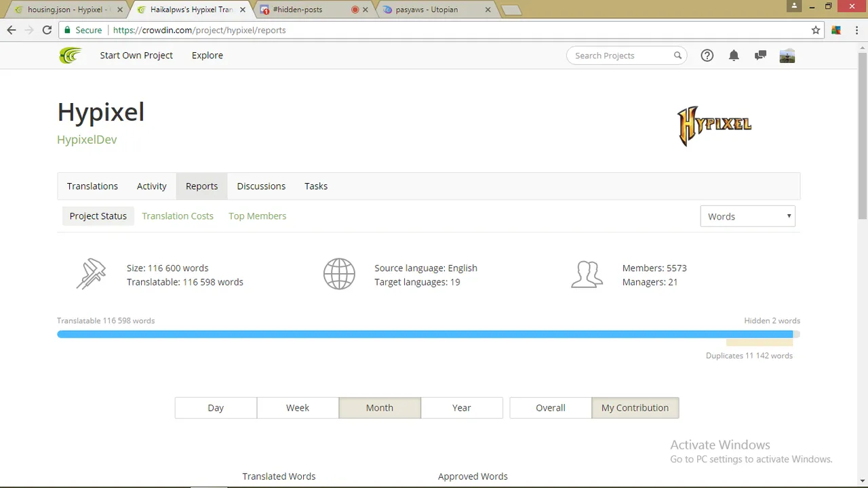This screenshot has width=868, height=488.
Task: Click 'Members: 5573' text
Action: (x=654, y=268)
